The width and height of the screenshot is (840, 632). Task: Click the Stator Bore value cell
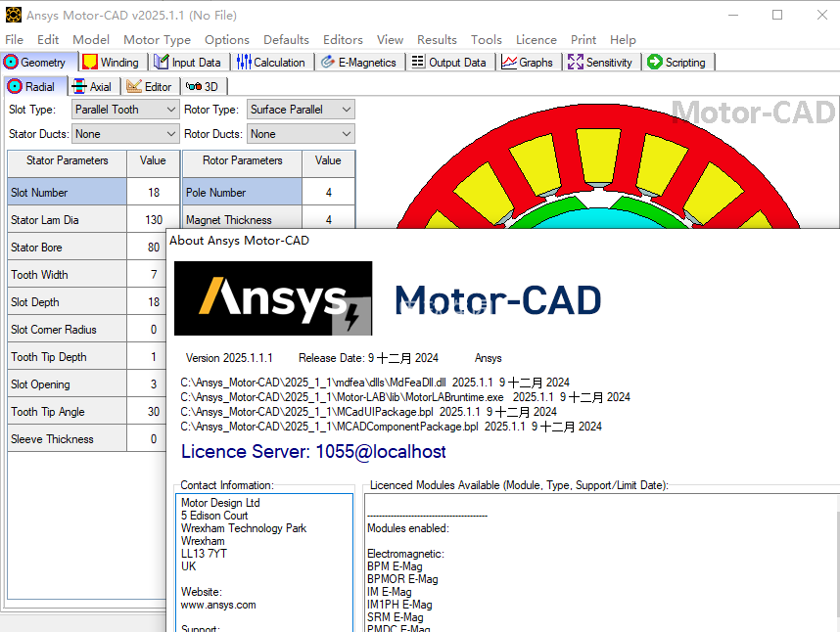click(153, 248)
